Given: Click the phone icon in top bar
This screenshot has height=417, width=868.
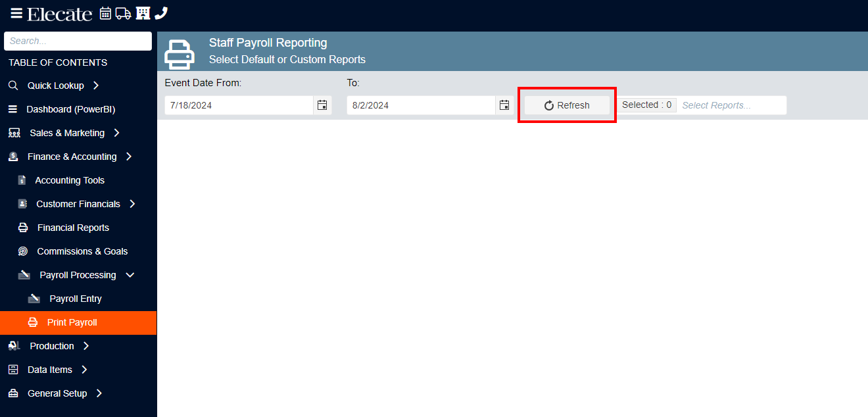Looking at the screenshot, I should click(161, 13).
